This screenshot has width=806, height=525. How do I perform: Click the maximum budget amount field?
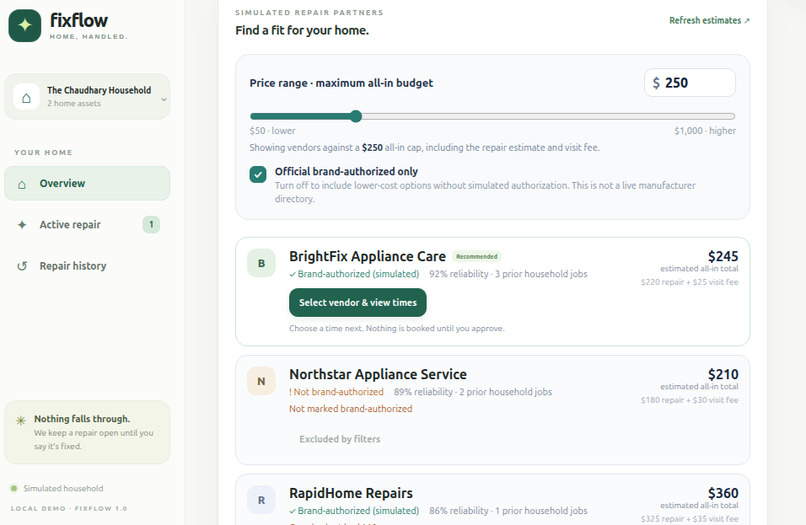[689, 83]
